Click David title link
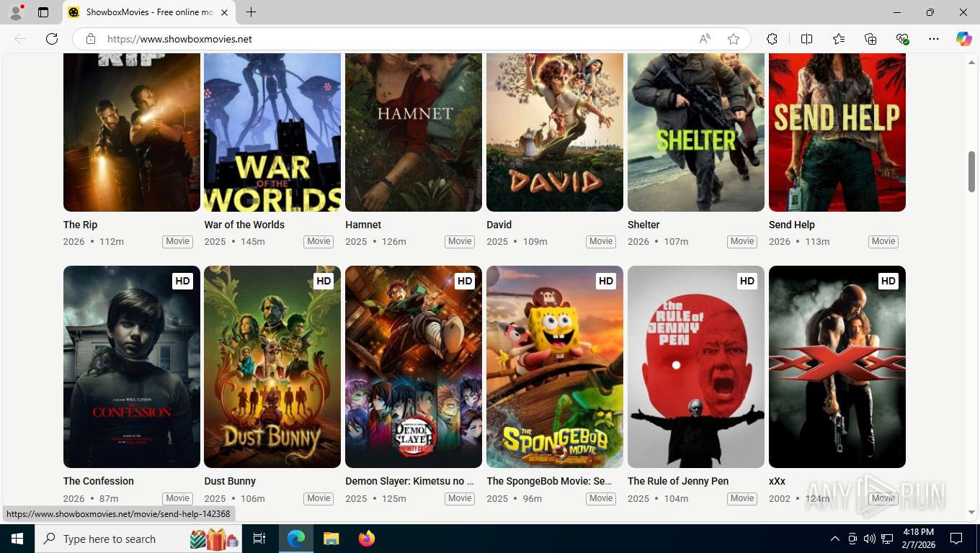 click(x=499, y=225)
